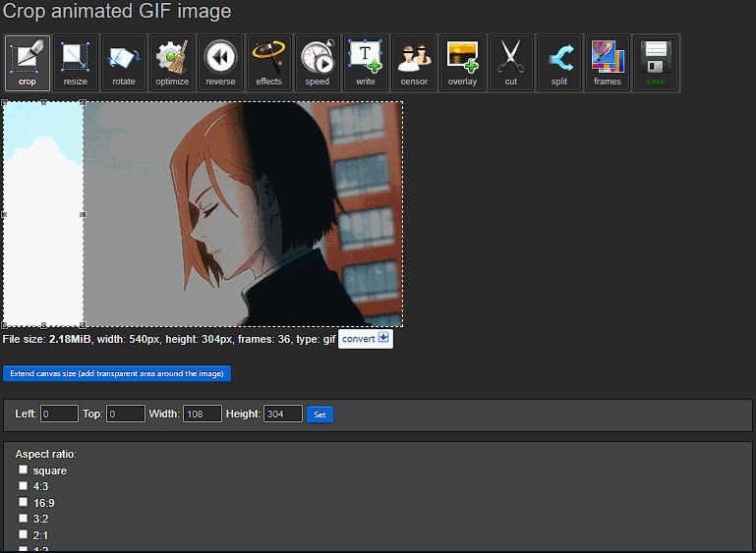The image size is (756, 553).
Task: Choose the rotate tool
Action: 124,63
